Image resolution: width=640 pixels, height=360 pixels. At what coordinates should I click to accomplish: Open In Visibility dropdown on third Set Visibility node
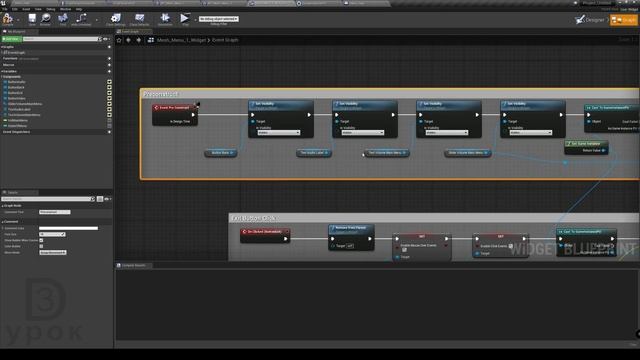(x=447, y=133)
